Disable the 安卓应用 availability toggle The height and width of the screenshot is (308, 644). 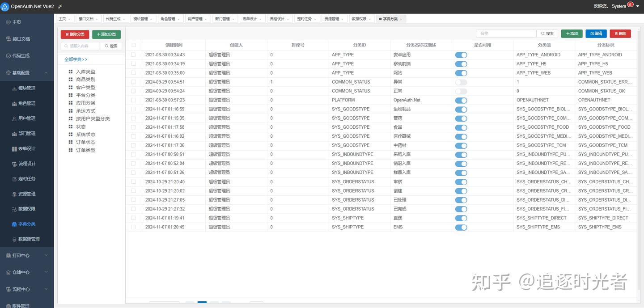pos(461,55)
